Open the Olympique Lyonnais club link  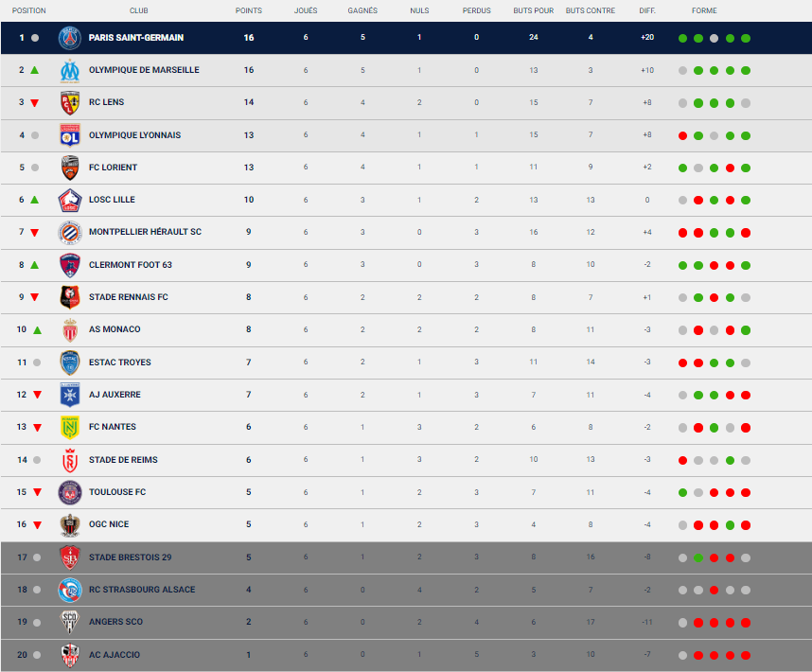tap(134, 135)
